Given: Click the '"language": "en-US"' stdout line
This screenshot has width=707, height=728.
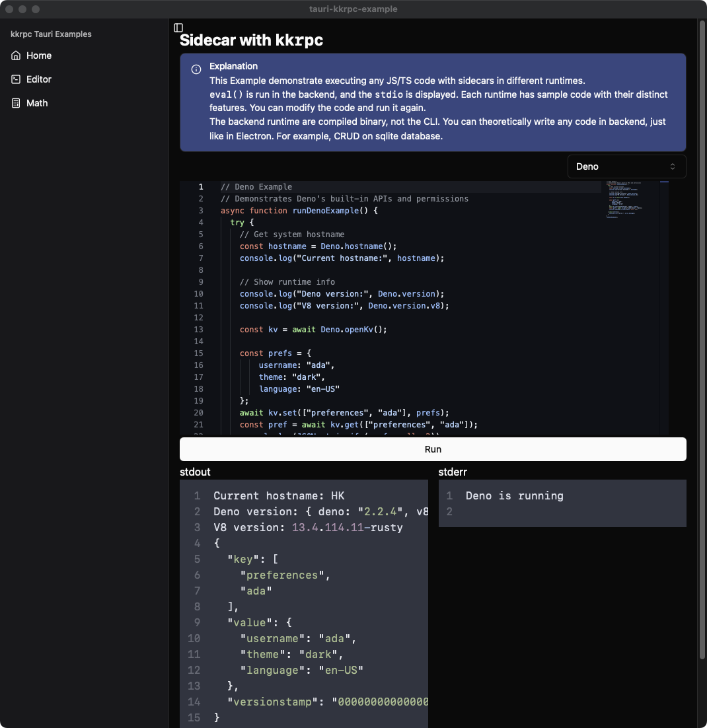Looking at the screenshot, I should pyautogui.click(x=301, y=670).
